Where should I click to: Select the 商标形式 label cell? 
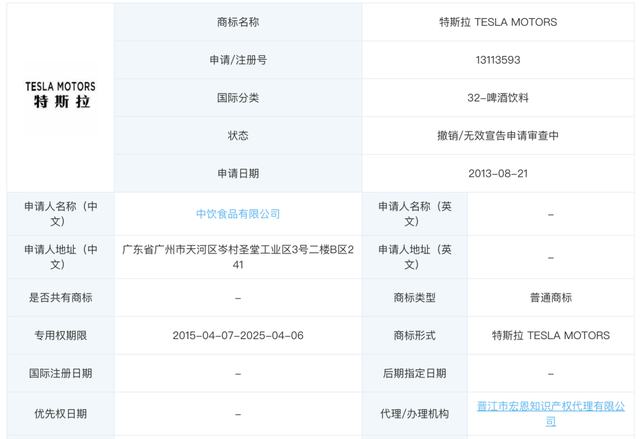click(415, 336)
